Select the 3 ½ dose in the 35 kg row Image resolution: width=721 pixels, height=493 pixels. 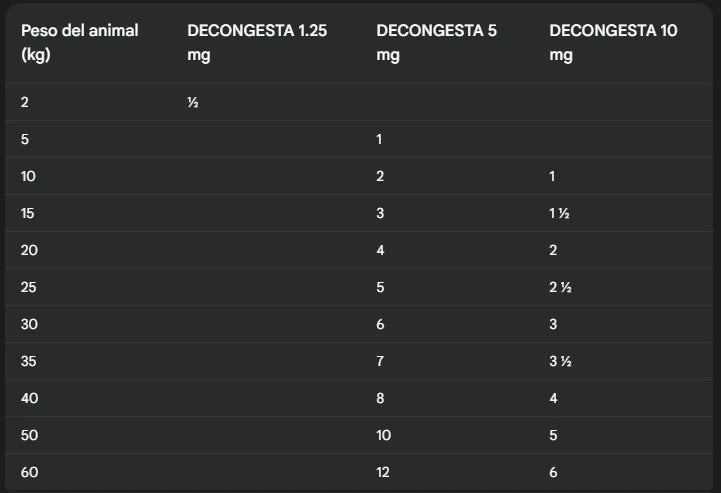pos(561,361)
